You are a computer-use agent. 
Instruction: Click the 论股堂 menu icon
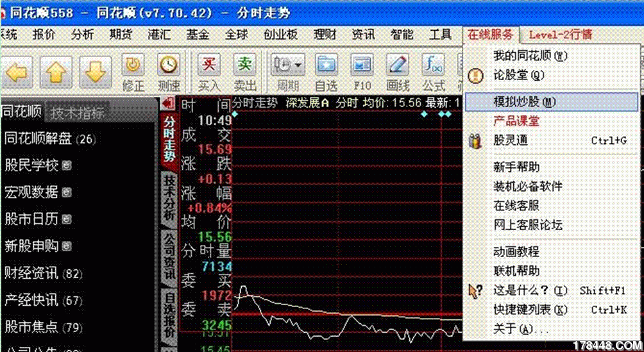[475, 76]
